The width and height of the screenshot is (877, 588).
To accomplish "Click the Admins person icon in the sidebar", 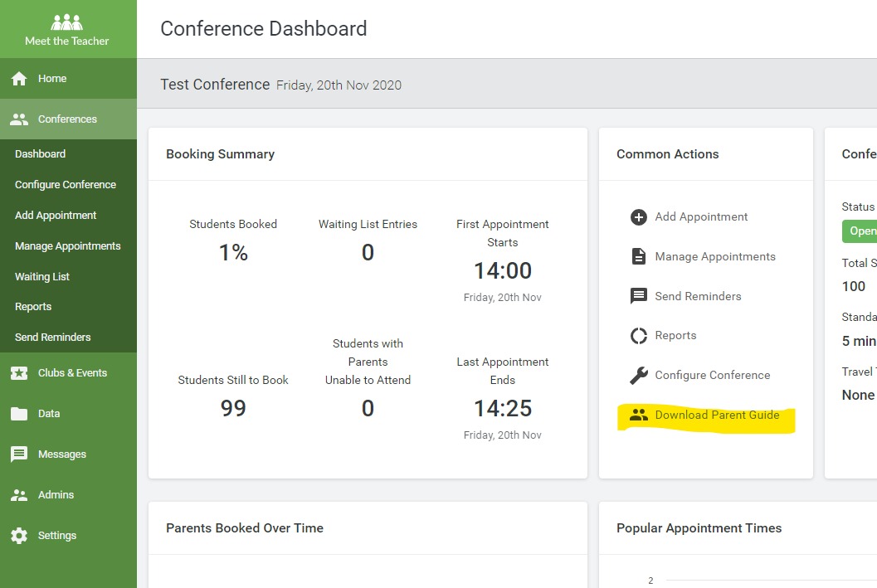I will (19, 494).
